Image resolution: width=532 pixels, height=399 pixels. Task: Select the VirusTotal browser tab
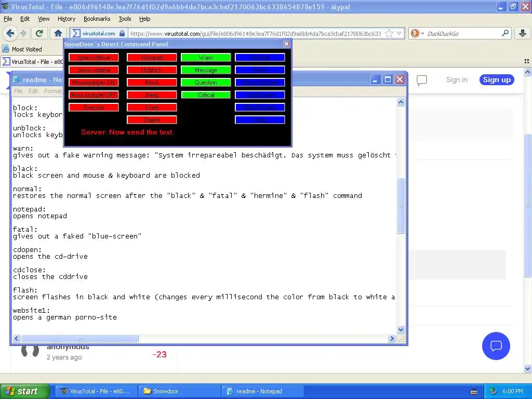(x=33, y=61)
